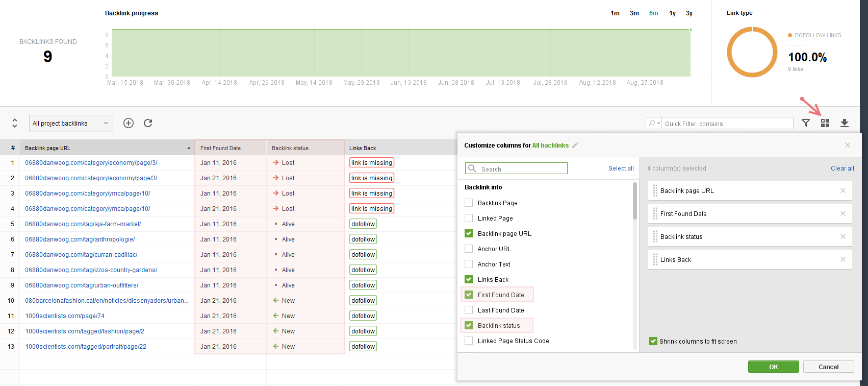Open the All project backlinks dropdown
The width and height of the screenshot is (868, 386).
[71, 123]
